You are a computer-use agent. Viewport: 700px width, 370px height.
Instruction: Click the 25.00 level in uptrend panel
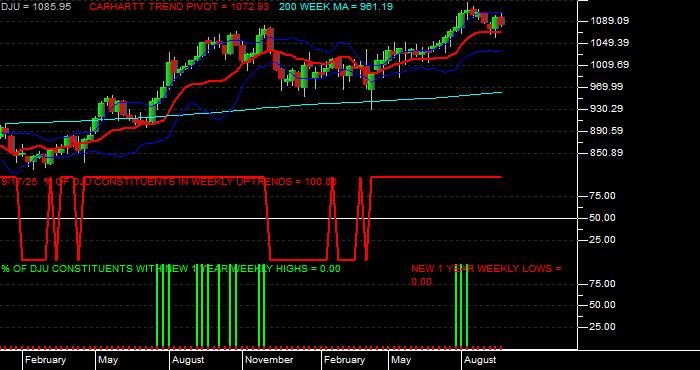[603, 240]
